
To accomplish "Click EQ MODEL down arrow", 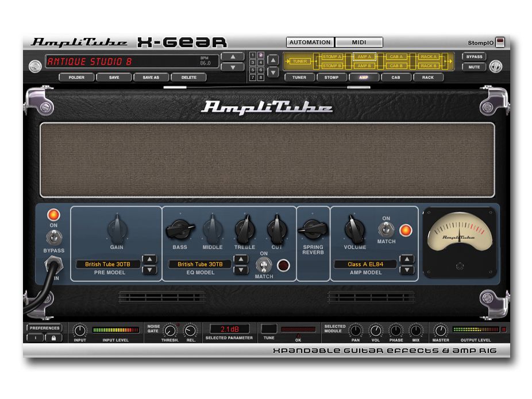I will 241,270.
